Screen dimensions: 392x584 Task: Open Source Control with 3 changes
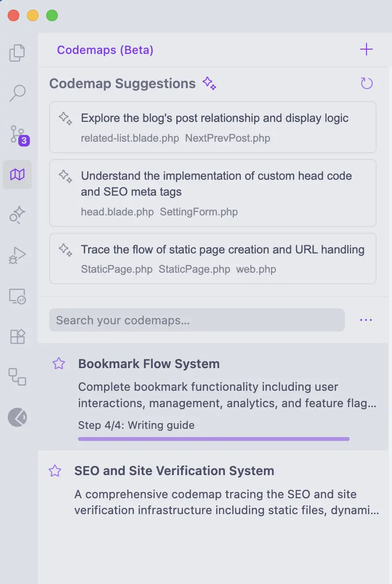click(18, 134)
